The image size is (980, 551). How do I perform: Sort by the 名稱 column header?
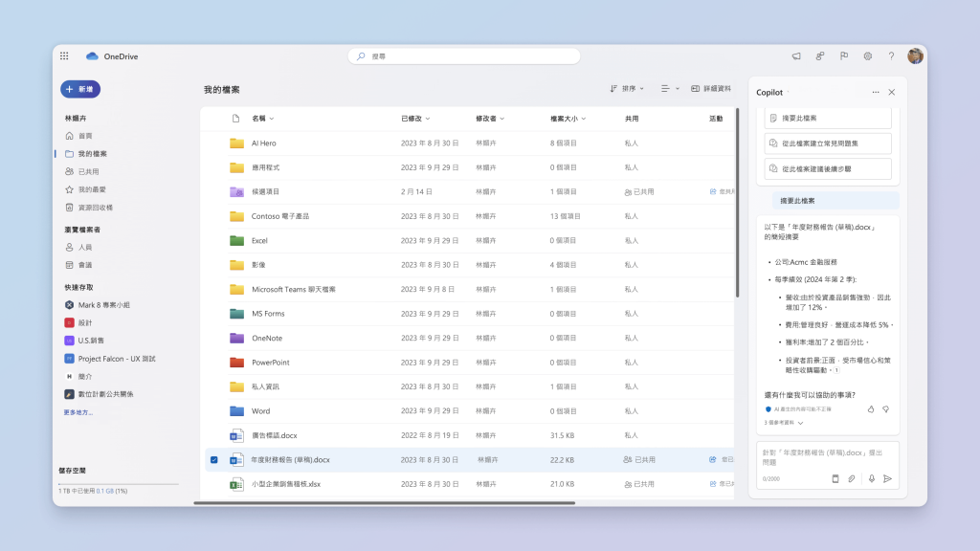262,119
